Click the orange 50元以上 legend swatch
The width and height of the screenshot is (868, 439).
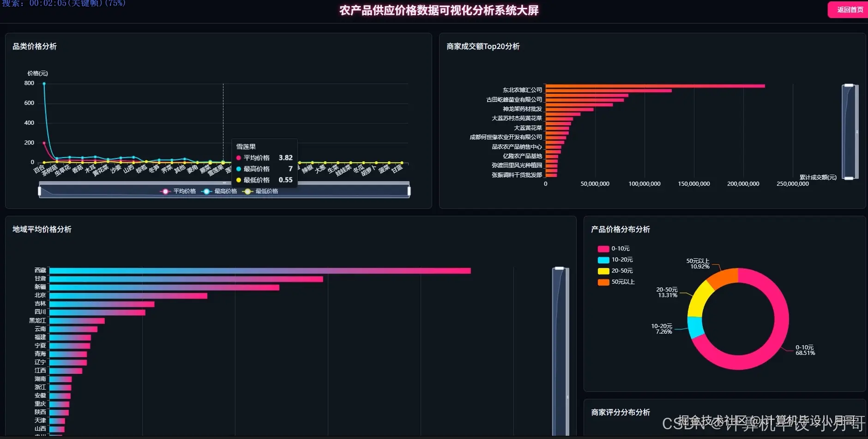point(603,282)
